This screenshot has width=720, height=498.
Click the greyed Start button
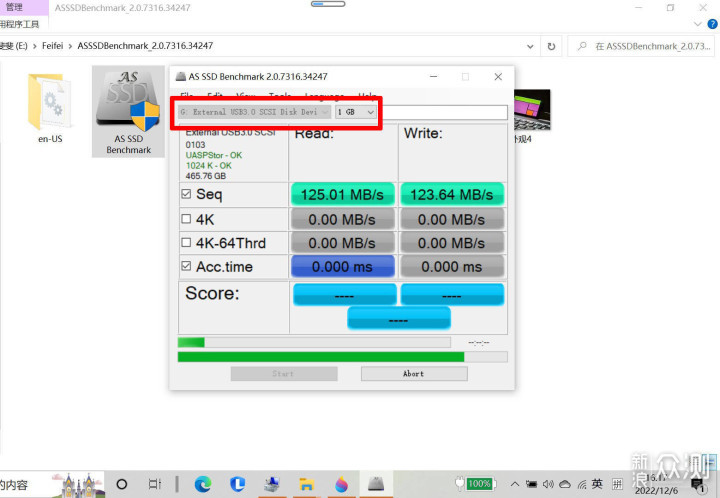(284, 374)
